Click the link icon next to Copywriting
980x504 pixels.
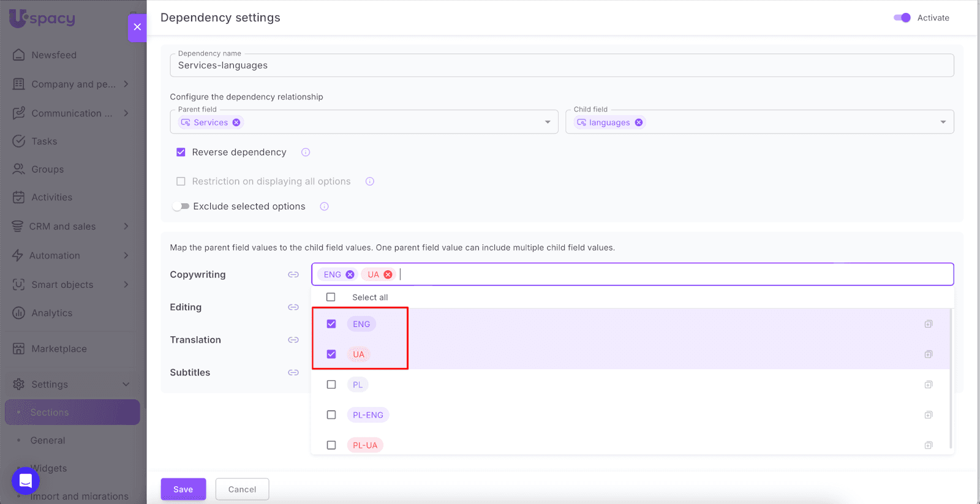(293, 274)
